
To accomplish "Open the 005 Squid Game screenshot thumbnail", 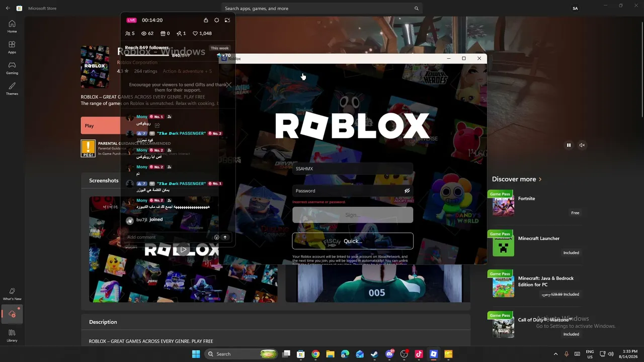I will pos(377,283).
